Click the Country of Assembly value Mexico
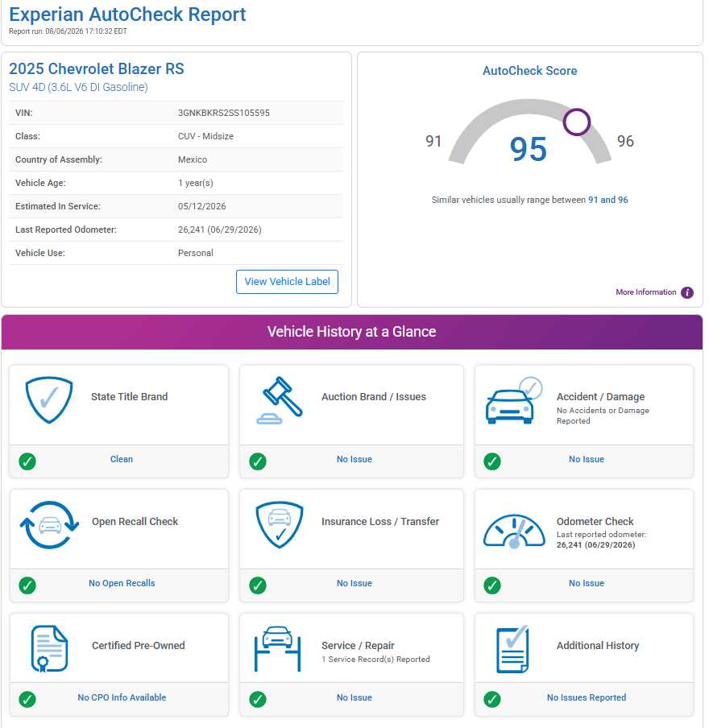 [193, 159]
